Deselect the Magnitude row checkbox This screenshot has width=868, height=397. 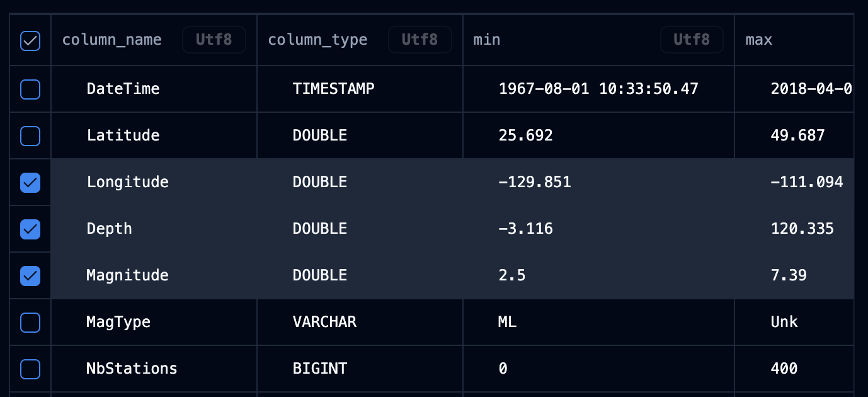(30, 275)
